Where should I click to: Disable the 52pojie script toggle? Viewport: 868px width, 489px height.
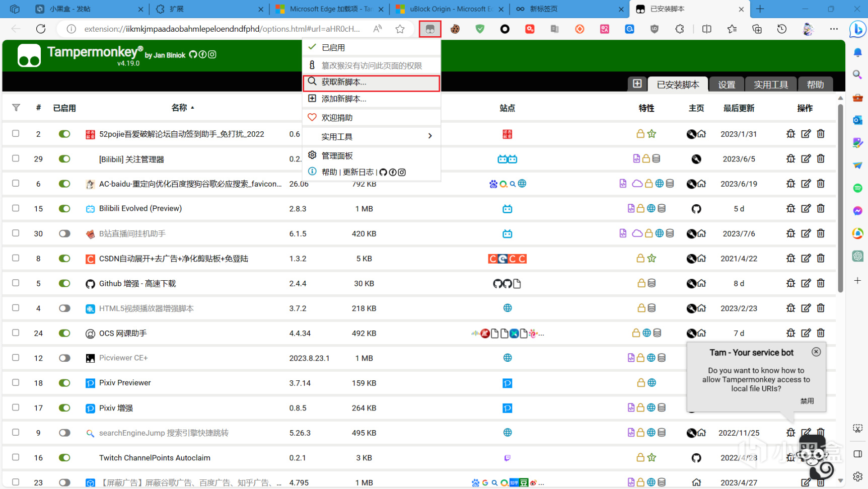coord(64,134)
